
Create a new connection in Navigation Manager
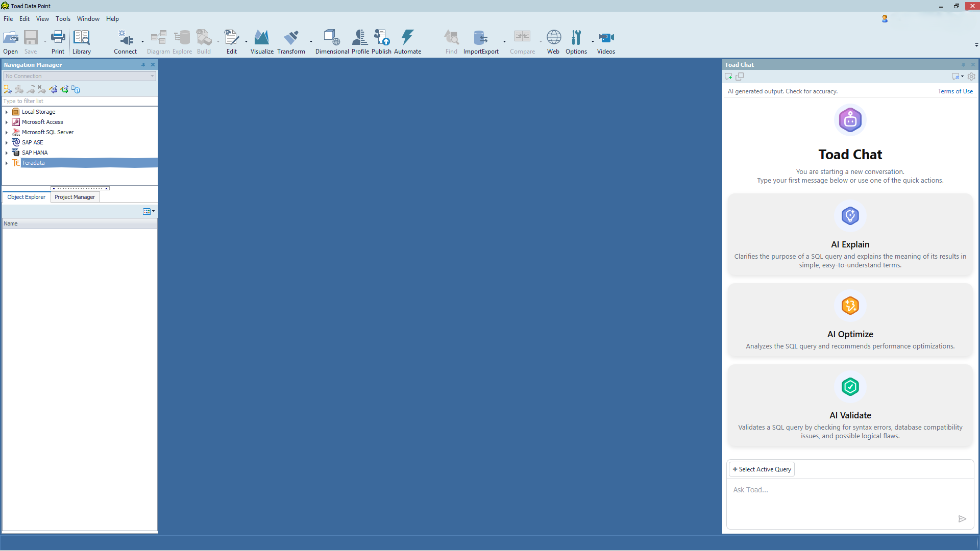(8, 89)
